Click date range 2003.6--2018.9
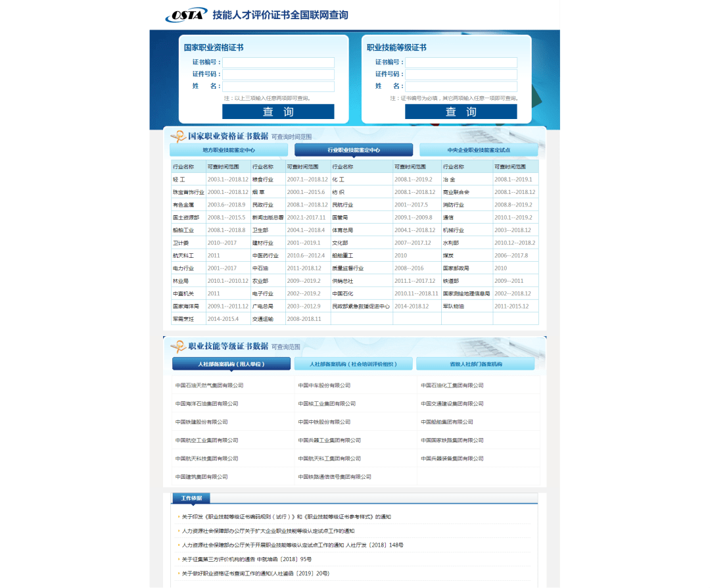Viewport: 710px width, 588px height. 226,205
